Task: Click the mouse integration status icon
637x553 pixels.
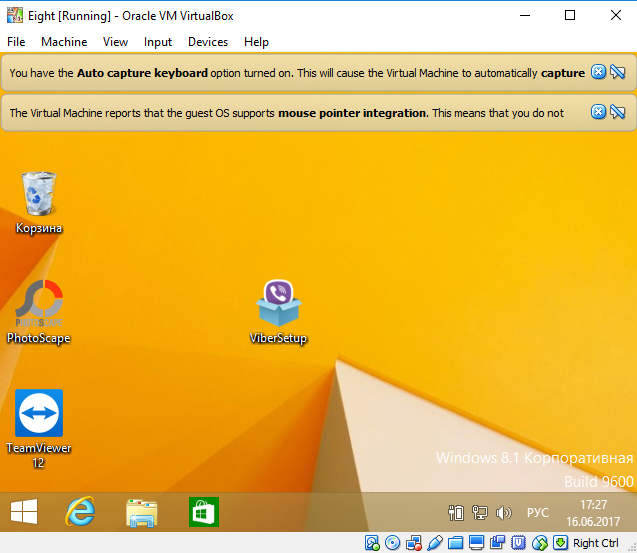Action: (540, 543)
